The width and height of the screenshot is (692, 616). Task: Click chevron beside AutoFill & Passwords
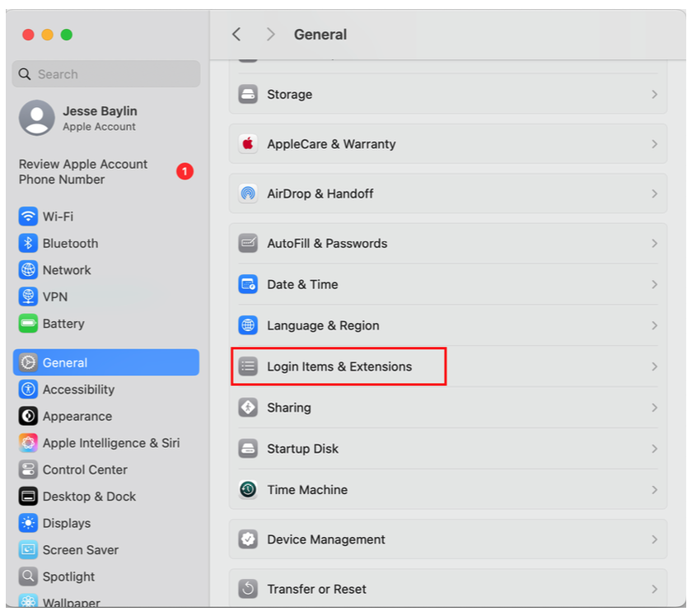coord(654,243)
